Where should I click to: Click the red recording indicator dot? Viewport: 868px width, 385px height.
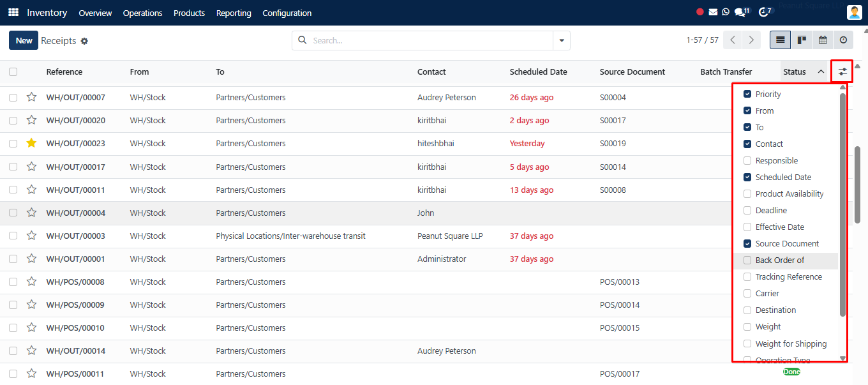[x=700, y=12]
